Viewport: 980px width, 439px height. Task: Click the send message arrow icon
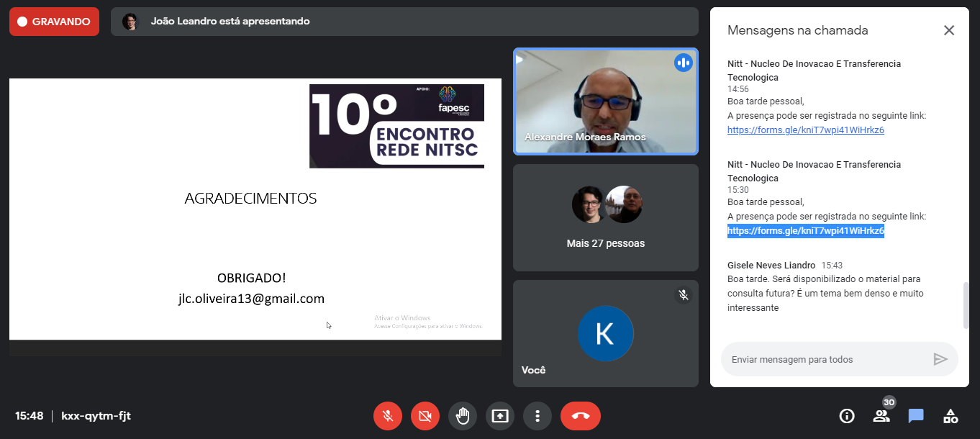[940, 359]
